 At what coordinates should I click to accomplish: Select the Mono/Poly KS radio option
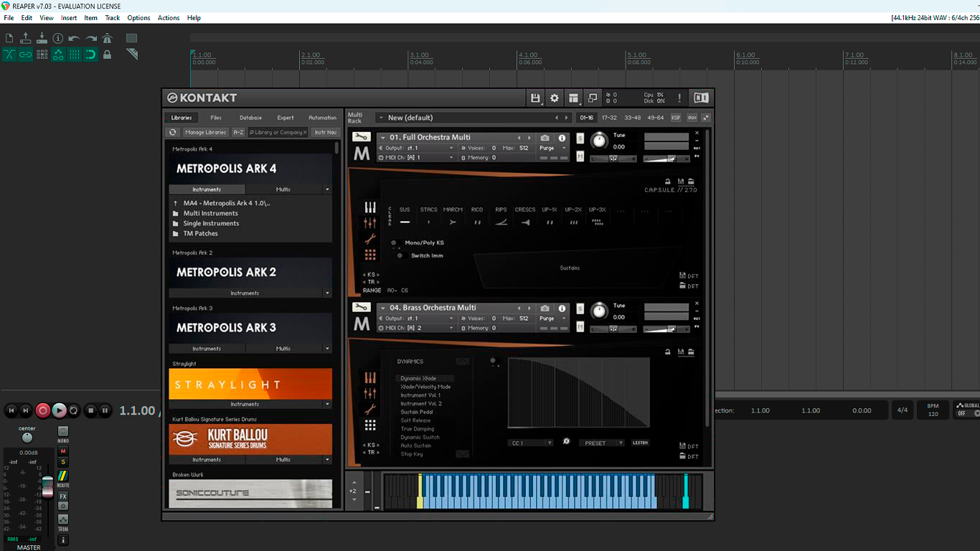pos(394,242)
